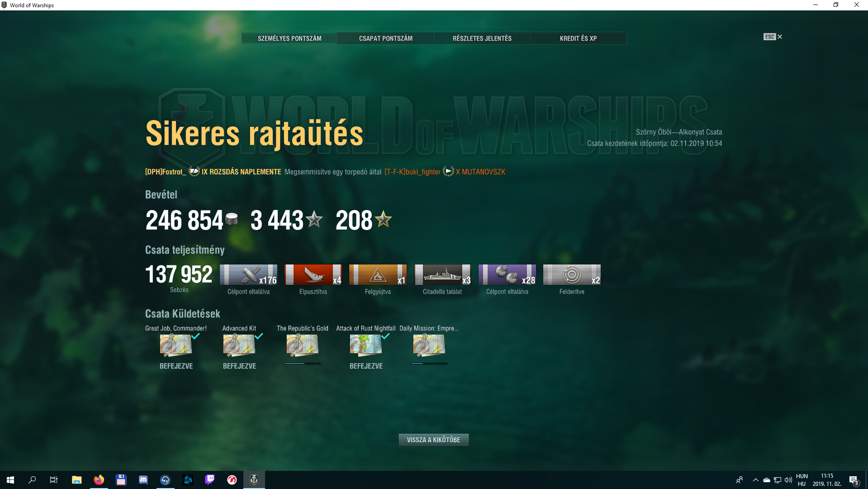Select the Felderítve x2 ribbon
This screenshot has height=489, width=868.
(572, 274)
